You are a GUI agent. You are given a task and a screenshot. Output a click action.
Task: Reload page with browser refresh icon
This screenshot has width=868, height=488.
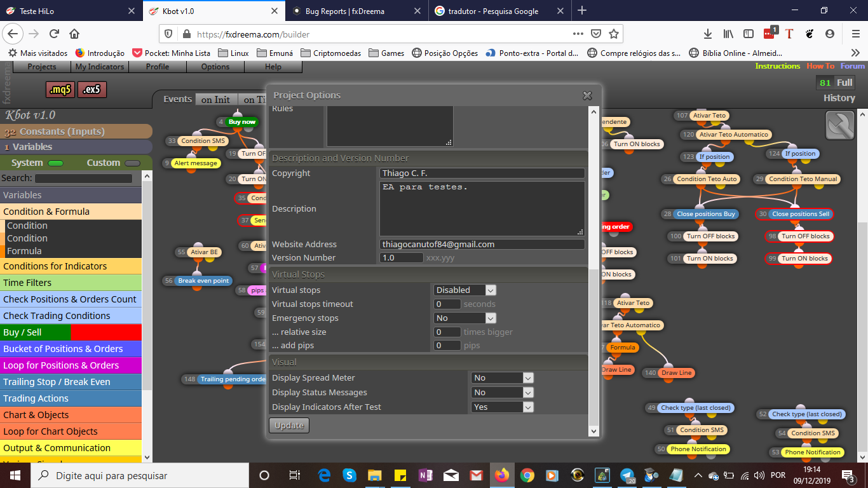coord(54,34)
